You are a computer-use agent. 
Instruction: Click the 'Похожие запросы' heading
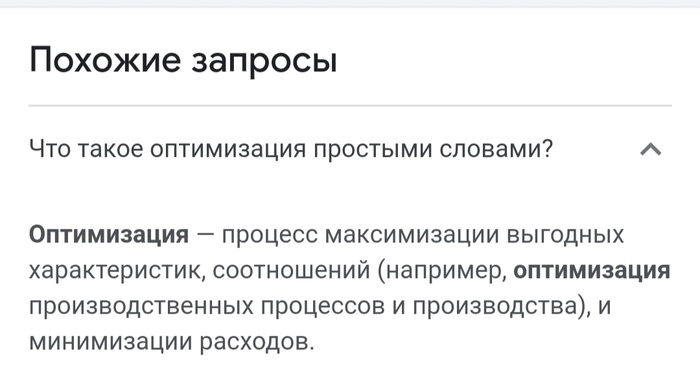183,60
